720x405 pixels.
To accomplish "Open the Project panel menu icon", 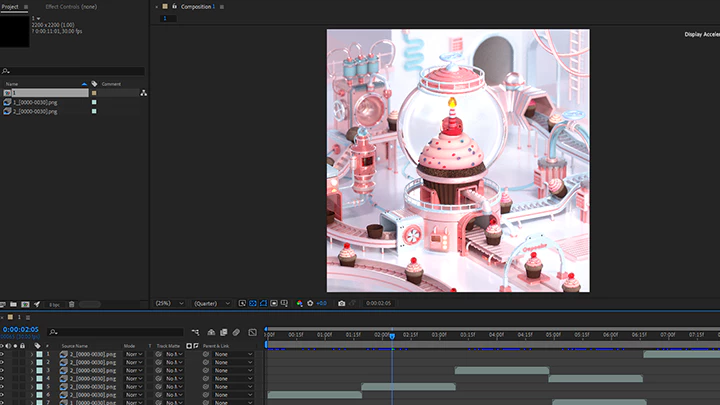I will click(x=26, y=7).
